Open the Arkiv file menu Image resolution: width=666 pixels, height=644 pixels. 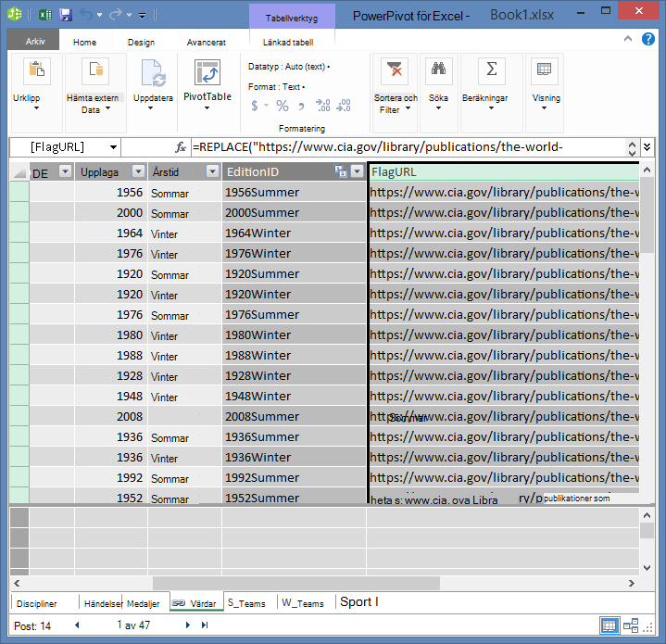point(35,42)
